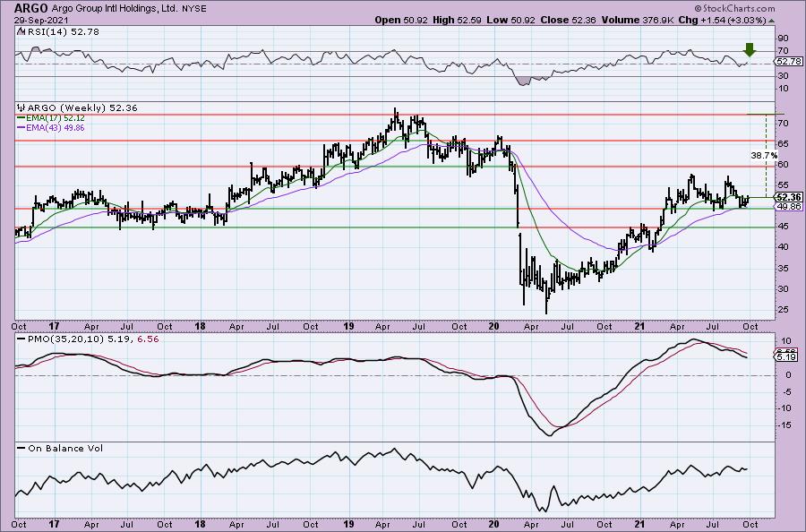Click the 45 level on the price axis
Viewport: 806px width, 532px height.
[783, 227]
